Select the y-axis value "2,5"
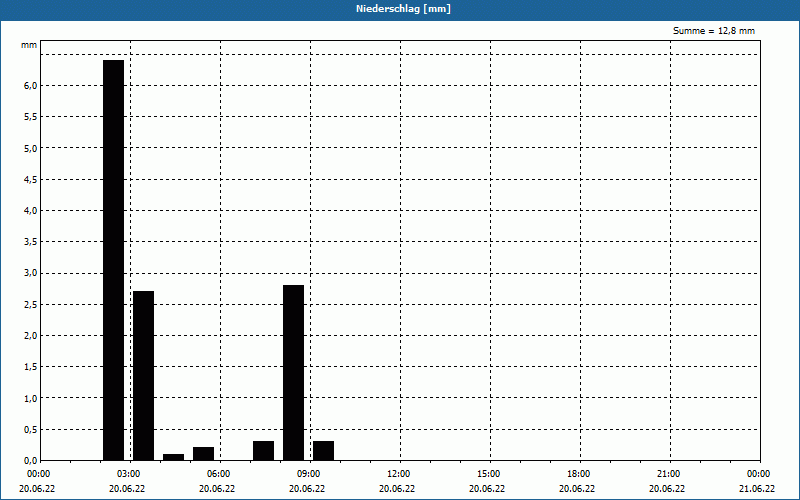The image size is (800, 500). pyautogui.click(x=31, y=305)
